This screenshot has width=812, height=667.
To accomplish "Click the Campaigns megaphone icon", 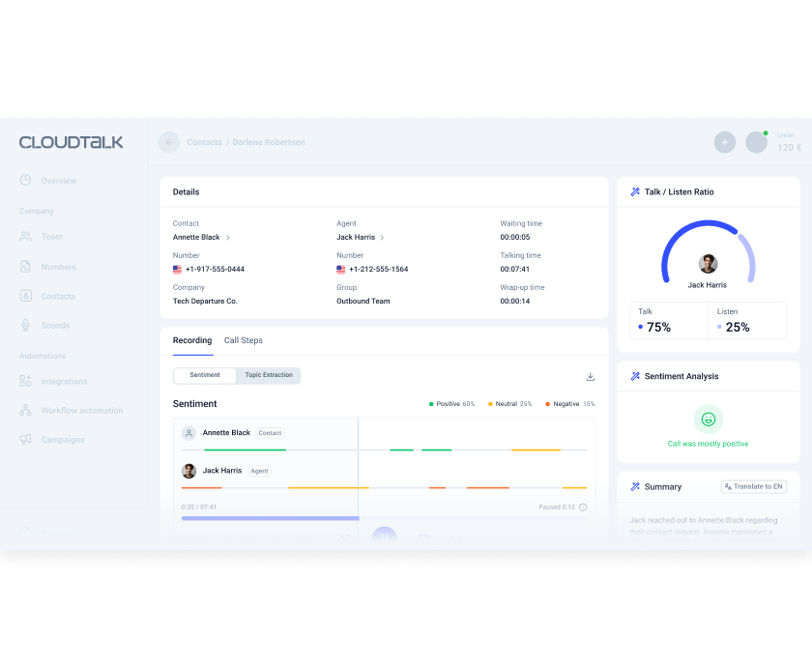I will [x=26, y=440].
